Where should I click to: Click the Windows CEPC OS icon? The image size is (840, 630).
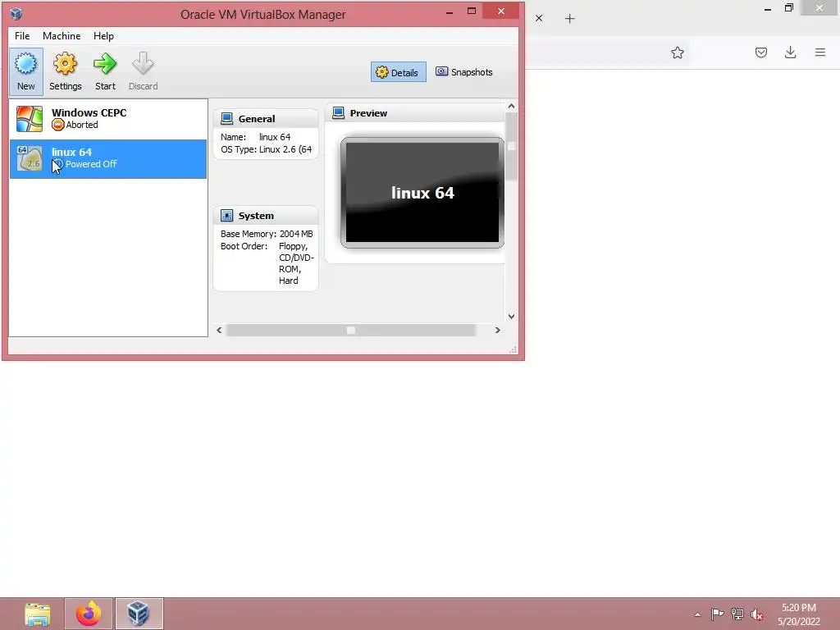coord(30,119)
